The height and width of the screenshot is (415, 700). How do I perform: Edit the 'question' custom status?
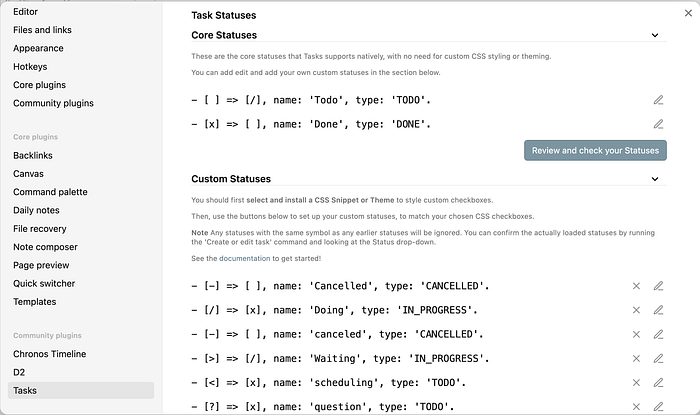(658, 407)
